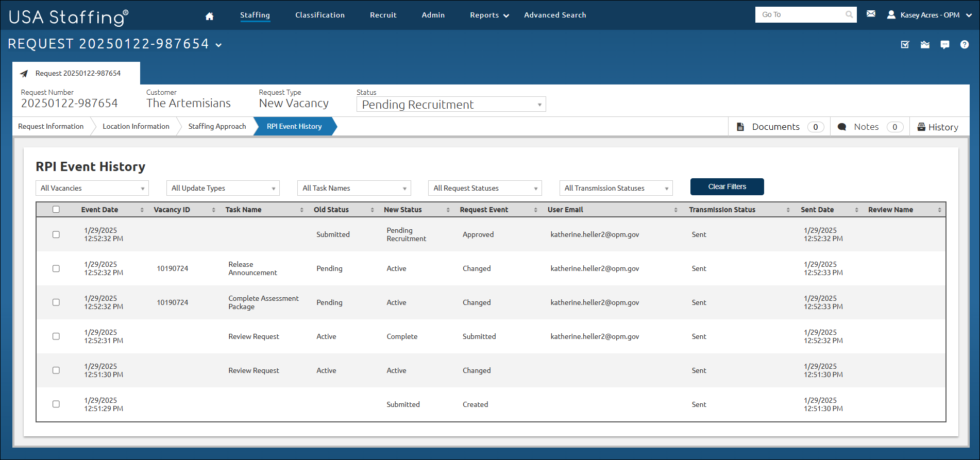Tick the checkbox for the Release Announcement row

56,268
